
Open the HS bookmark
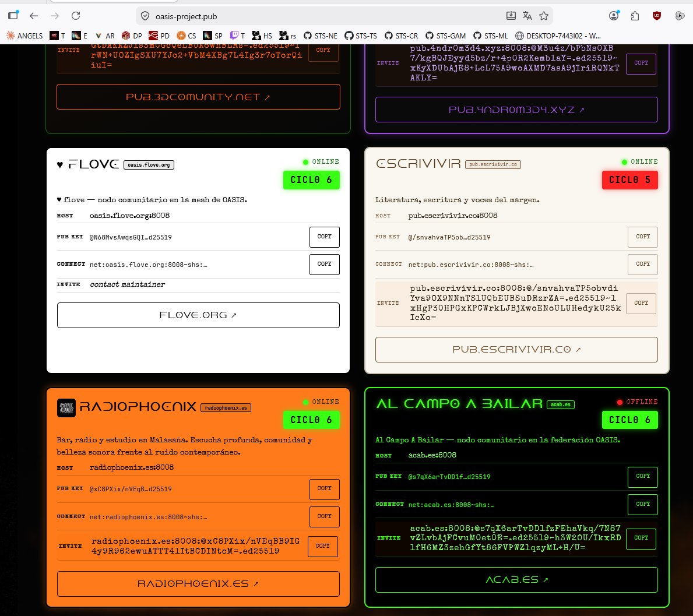(x=262, y=36)
